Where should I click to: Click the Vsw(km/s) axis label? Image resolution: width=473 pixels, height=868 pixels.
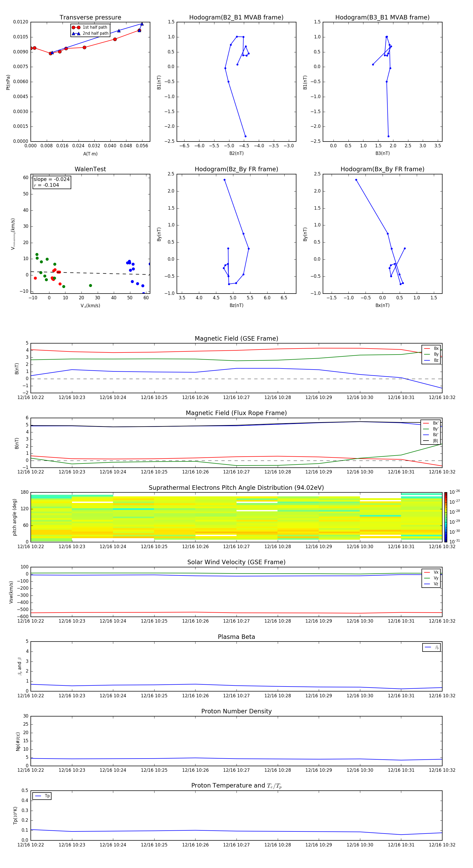point(11,592)
